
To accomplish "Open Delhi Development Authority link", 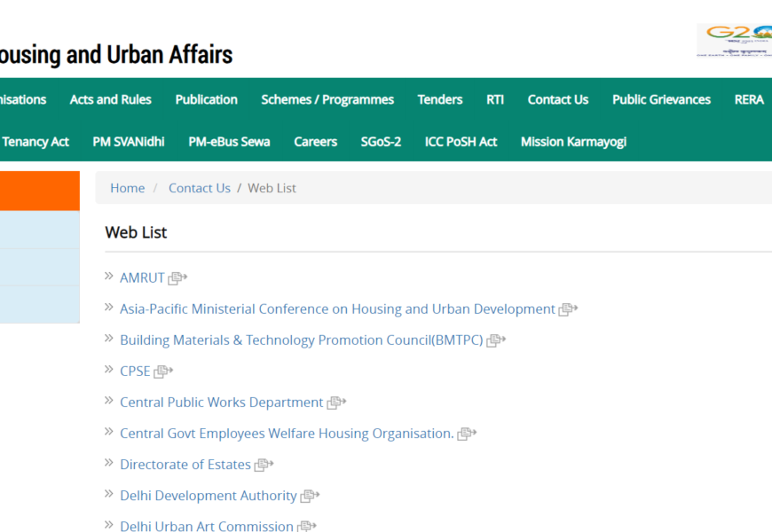I will 209,496.
